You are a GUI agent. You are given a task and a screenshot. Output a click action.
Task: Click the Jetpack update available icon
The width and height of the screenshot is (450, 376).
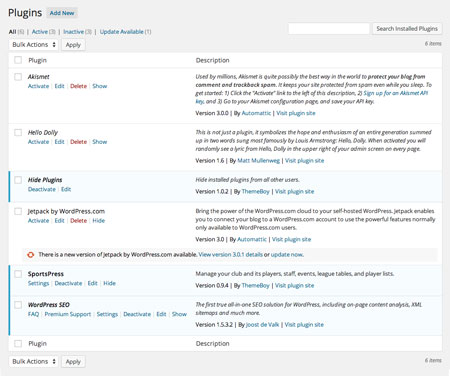coord(30,255)
